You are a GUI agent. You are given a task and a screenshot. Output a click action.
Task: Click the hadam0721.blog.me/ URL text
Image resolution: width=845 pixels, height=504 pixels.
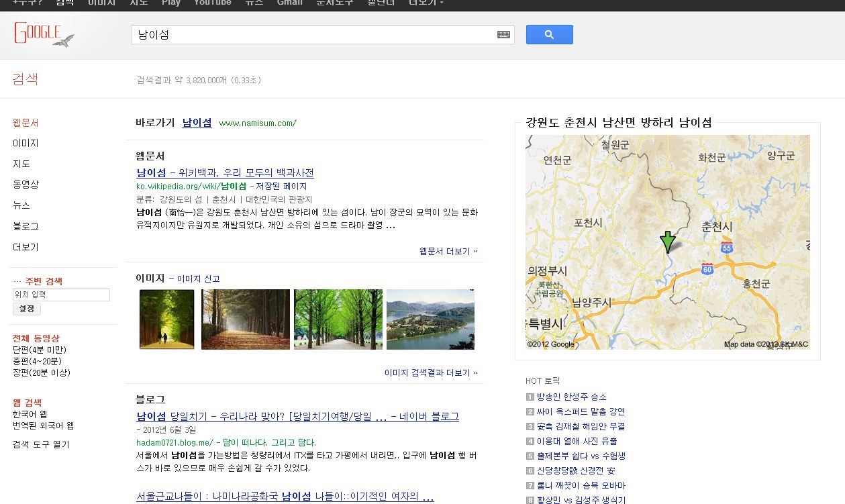pyautogui.click(x=175, y=442)
